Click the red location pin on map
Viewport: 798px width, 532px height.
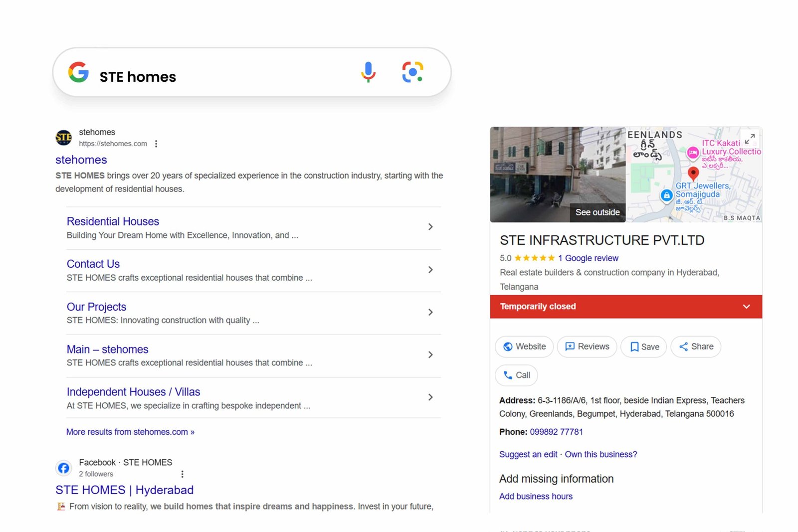point(693,174)
